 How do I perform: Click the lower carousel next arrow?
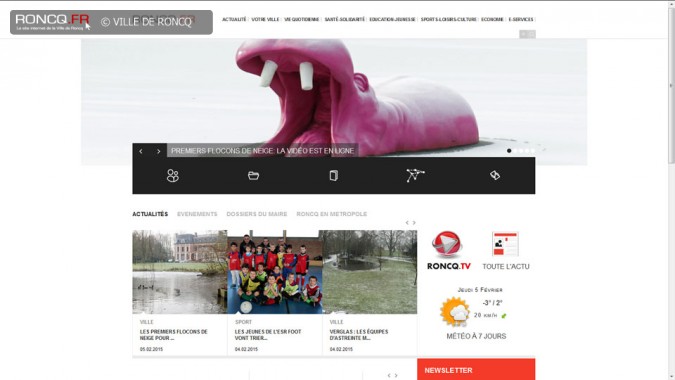396,375
